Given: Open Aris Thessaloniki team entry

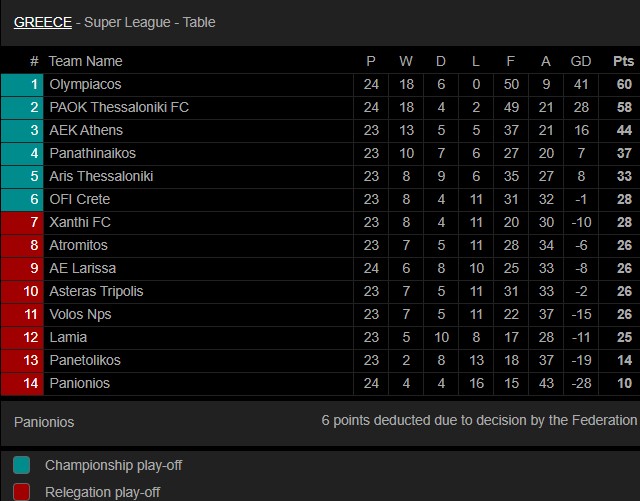Looking at the screenshot, I should pyautogui.click(x=101, y=176).
